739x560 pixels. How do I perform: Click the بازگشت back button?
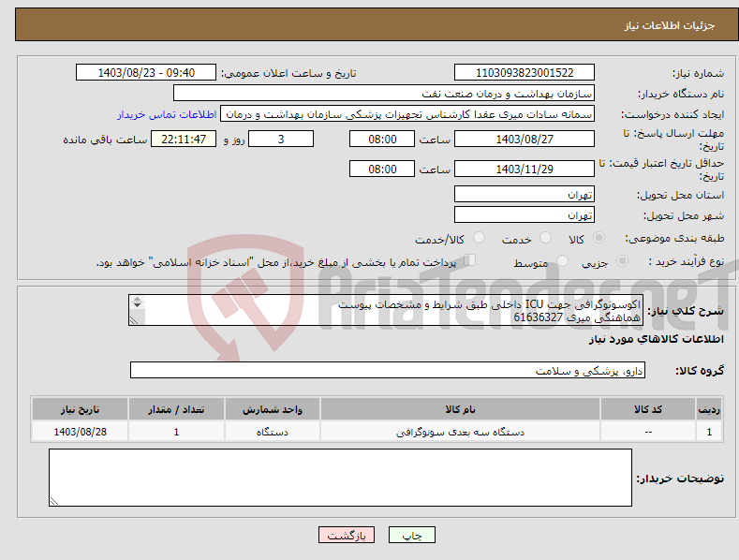[x=347, y=535]
